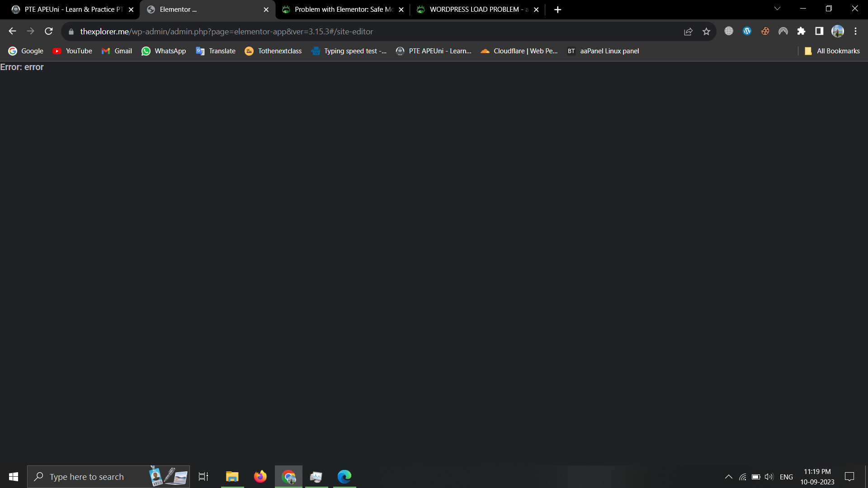868x488 pixels.
Task: Show hidden system tray icons
Action: [728, 477]
